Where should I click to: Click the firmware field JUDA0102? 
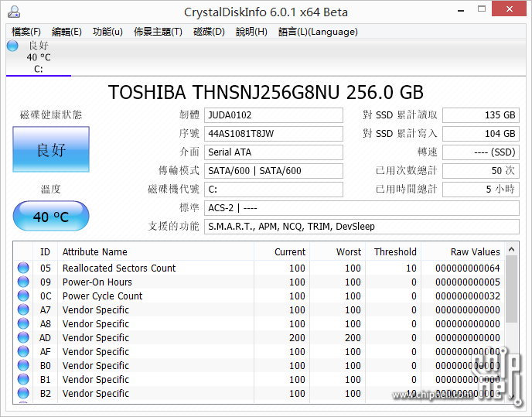pos(274,115)
